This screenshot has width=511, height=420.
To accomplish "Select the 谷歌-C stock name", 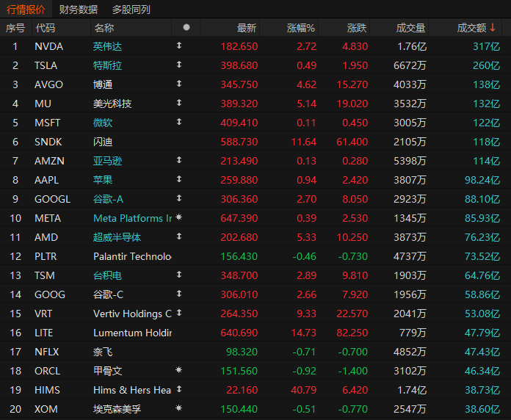I will coord(108,294).
